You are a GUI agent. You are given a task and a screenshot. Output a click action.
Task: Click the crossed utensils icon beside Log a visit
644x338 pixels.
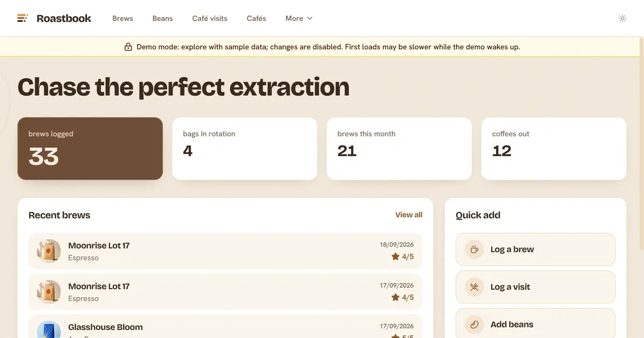click(474, 287)
